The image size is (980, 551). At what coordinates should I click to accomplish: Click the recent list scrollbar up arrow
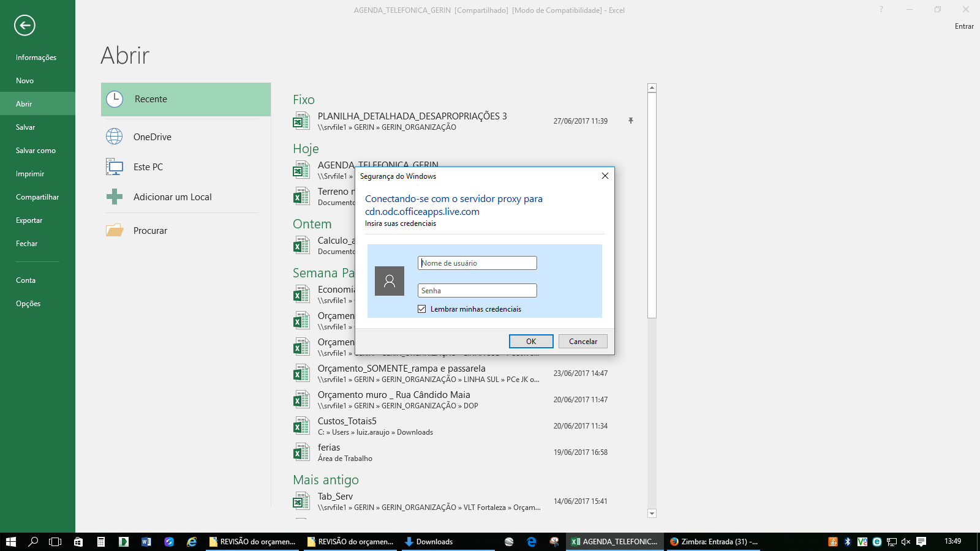click(652, 88)
